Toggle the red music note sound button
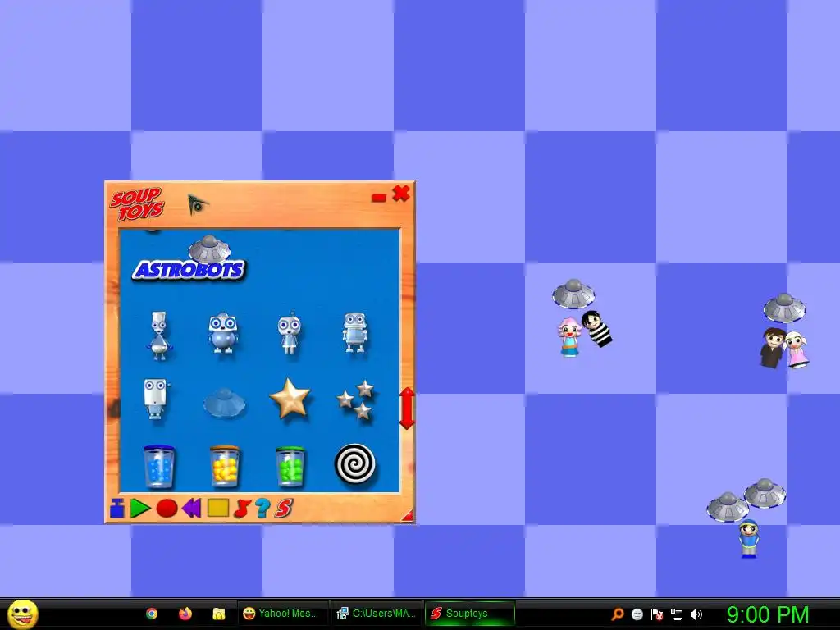This screenshot has height=630, width=840. (242, 508)
